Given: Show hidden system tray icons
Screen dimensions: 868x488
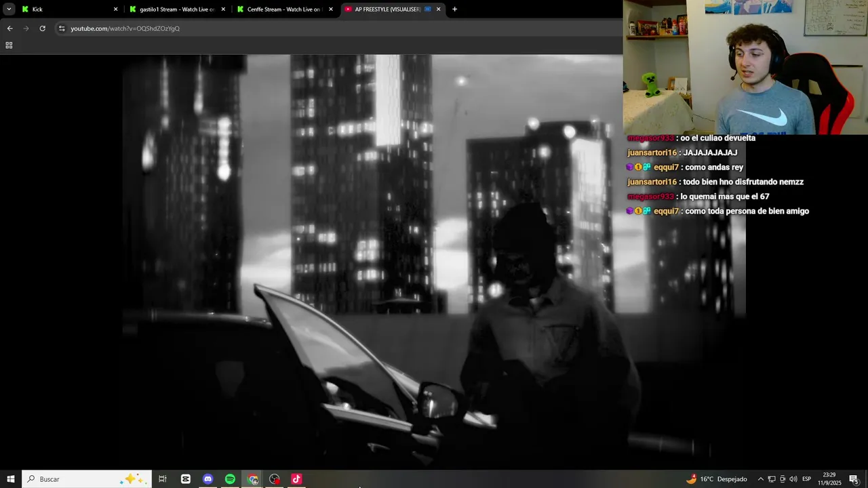Looking at the screenshot, I should pyautogui.click(x=760, y=479).
